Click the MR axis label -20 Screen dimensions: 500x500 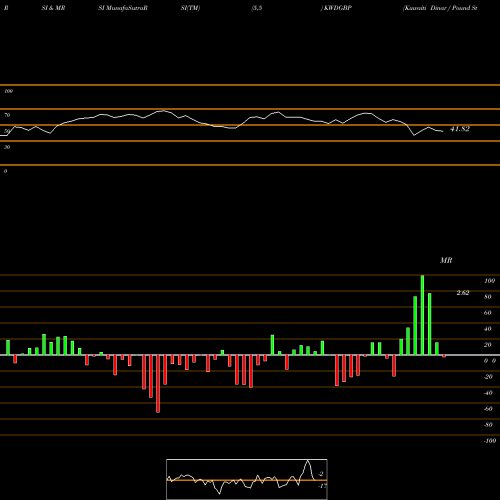point(488,377)
